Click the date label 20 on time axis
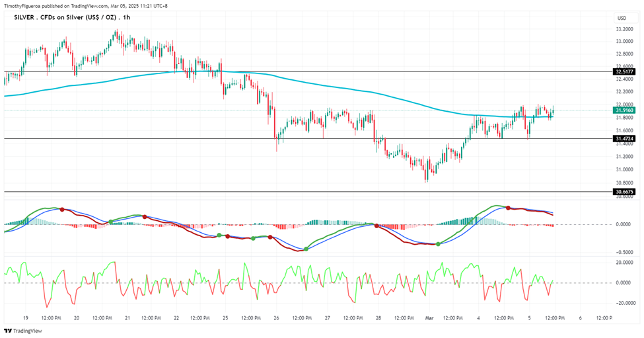Image resolution: width=644 pixels, height=338 pixels. 77,318
